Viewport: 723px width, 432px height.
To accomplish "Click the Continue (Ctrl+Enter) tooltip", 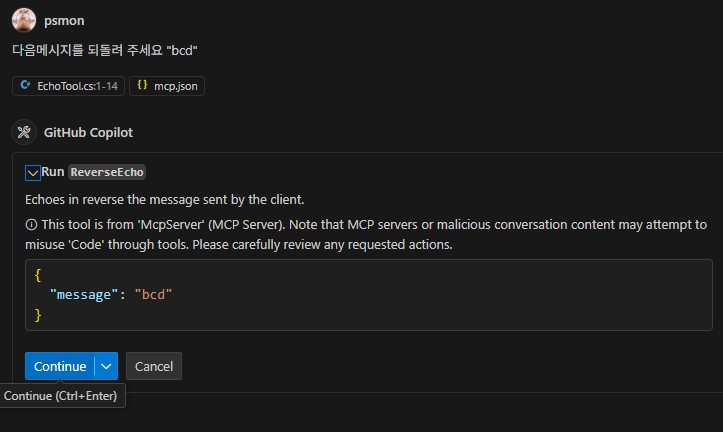I will (x=61, y=396).
